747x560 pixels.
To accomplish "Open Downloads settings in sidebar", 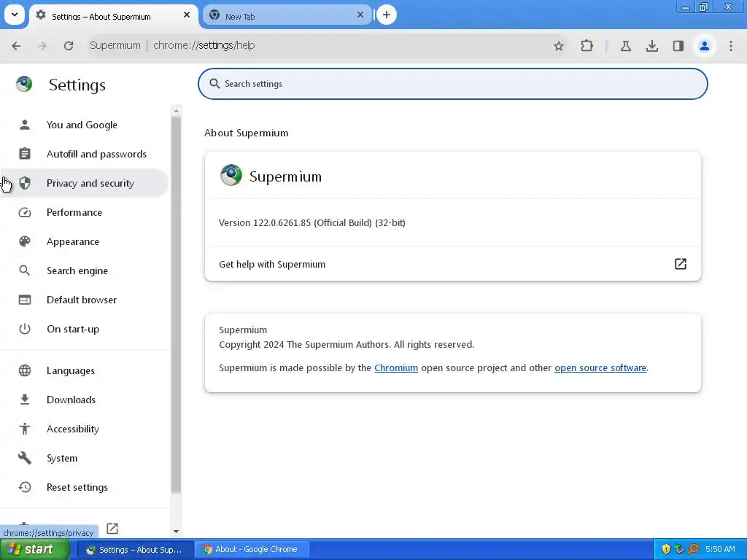I will click(84, 400).
